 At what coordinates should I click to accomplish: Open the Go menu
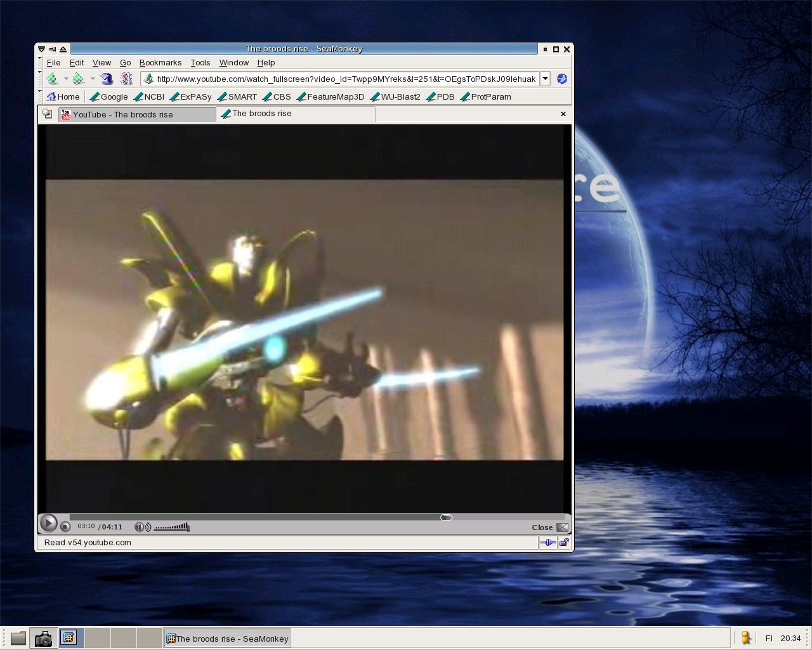126,62
